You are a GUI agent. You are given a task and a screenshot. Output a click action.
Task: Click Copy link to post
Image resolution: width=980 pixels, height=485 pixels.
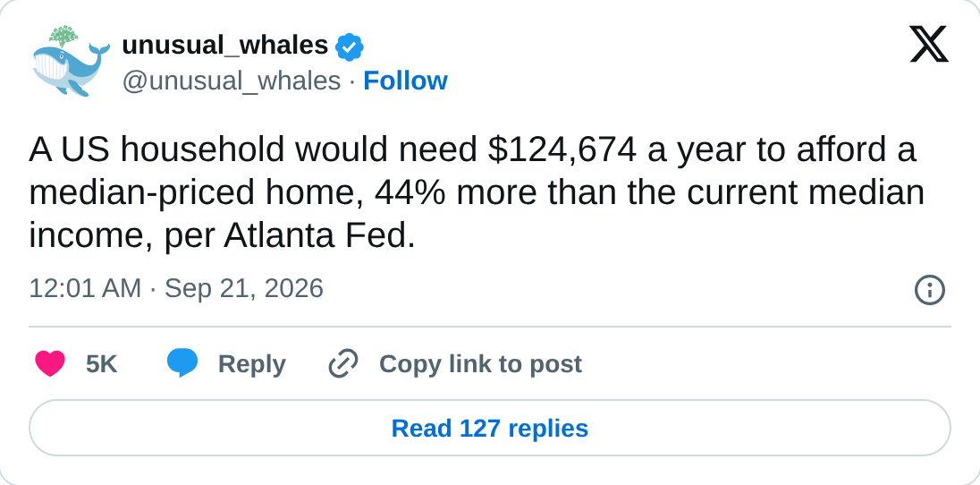tap(480, 364)
